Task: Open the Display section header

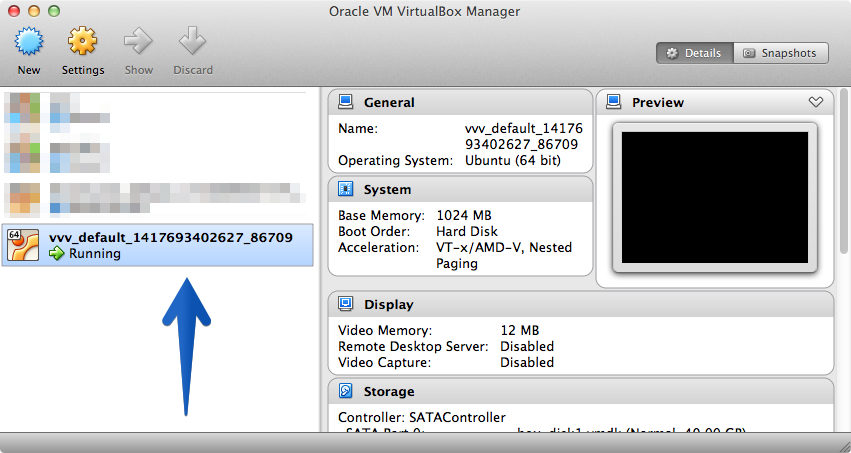Action: [x=581, y=304]
